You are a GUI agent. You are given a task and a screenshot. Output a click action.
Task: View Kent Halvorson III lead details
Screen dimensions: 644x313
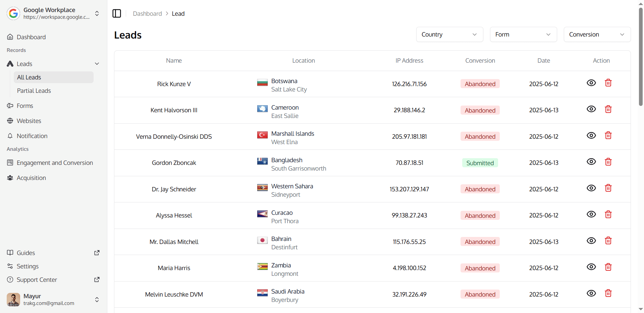(591, 109)
